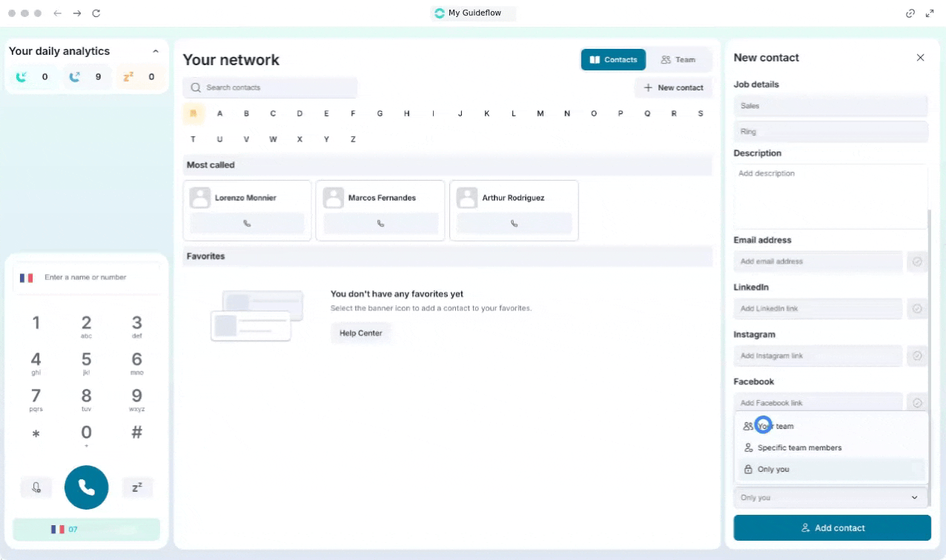946x560 pixels.
Task: Collapse the Your daily analytics panel
Action: [155, 51]
